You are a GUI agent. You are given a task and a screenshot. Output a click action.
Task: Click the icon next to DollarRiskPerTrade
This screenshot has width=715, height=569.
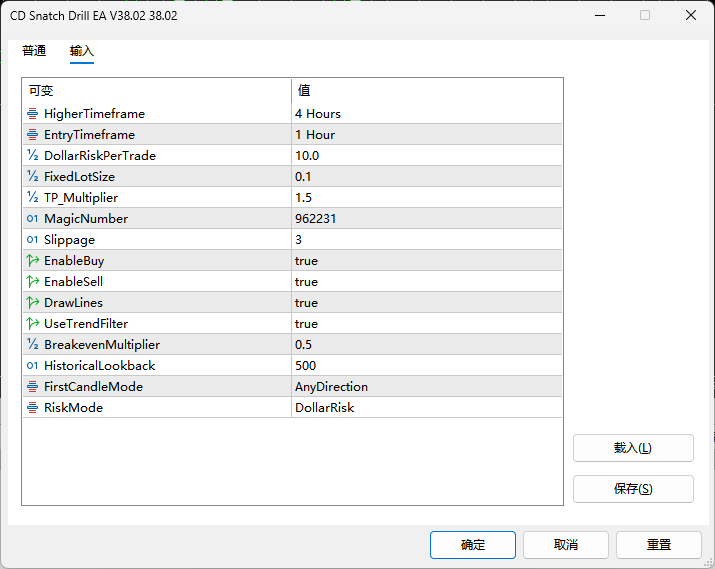click(x=33, y=156)
